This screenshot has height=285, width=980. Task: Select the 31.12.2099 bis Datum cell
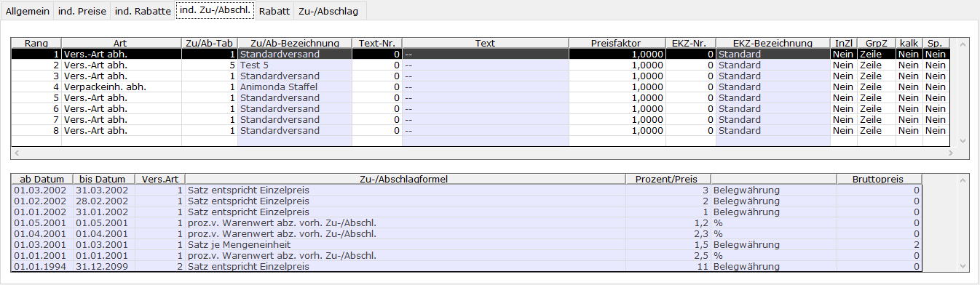tap(103, 266)
